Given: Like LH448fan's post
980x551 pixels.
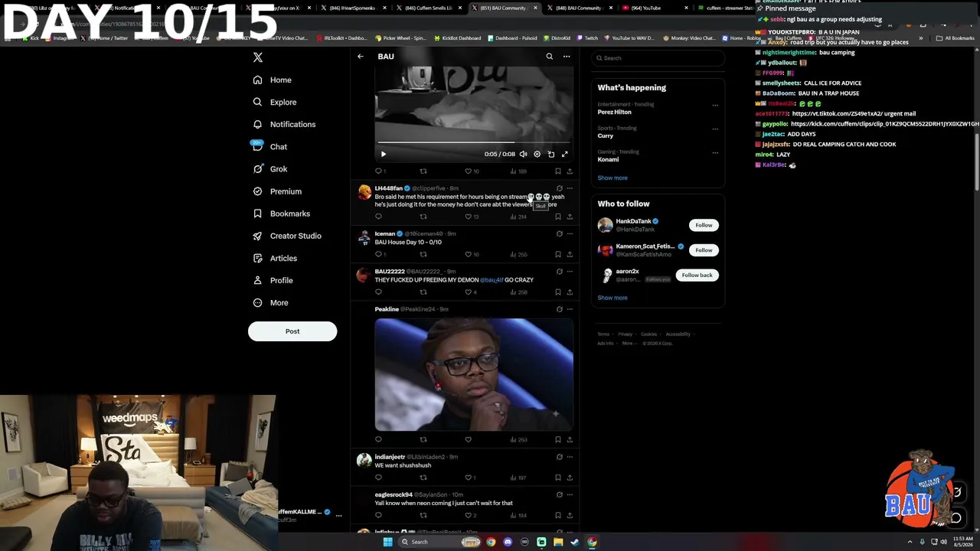Looking at the screenshot, I should coord(472,217).
